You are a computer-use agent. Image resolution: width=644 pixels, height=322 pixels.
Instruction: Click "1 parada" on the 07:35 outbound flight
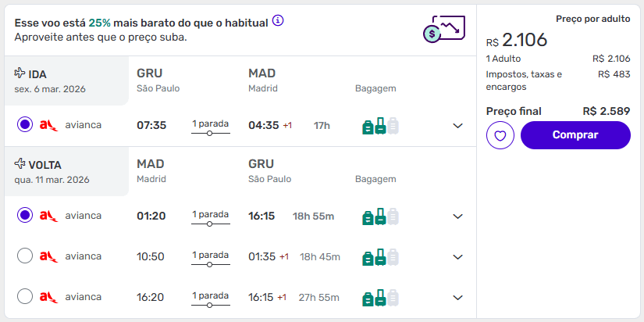pos(210,125)
